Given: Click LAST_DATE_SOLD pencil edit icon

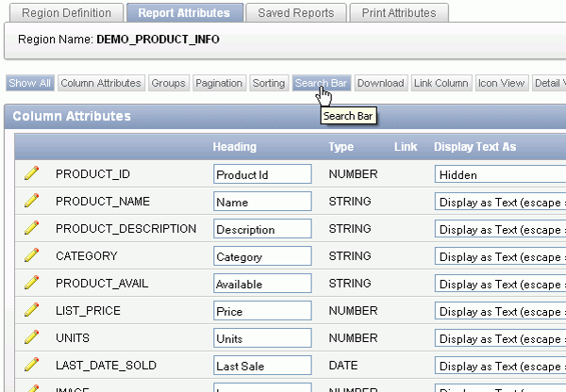Looking at the screenshot, I should click(32, 365).
